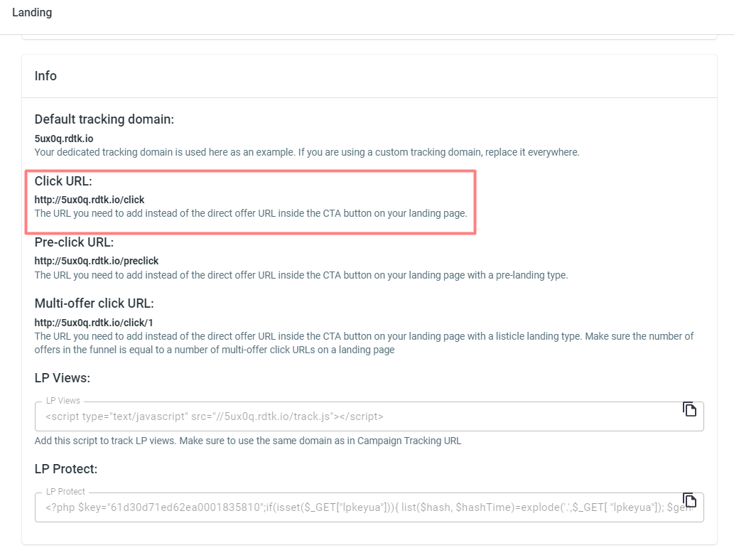Click the listicle landing type description text
This screenshot has width=734, height=560.
tap(365, 343)
